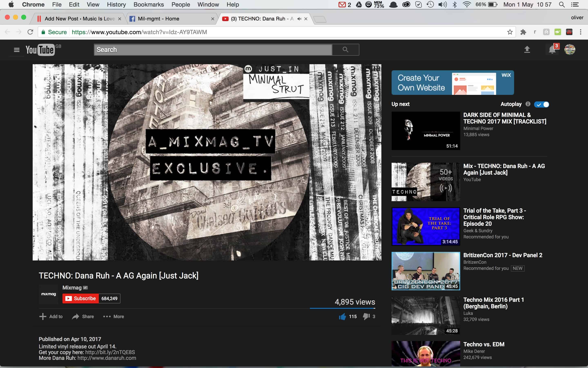The height and width of the screenshot is (368, 588).
Task: Click into the YouTube search field
Action: pyautogui.click(x=213, y=50)
